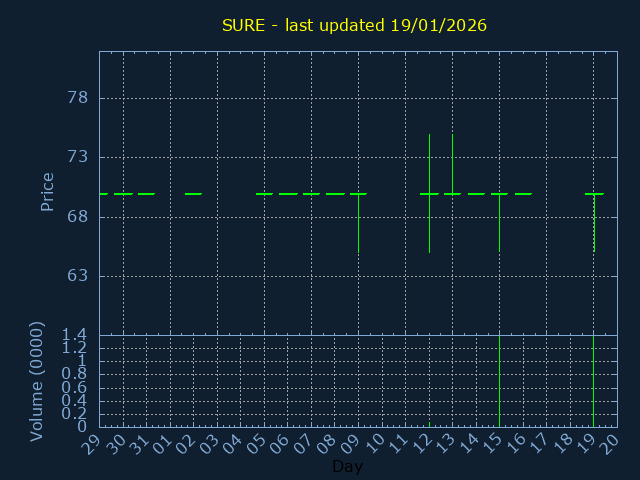Click the green price bar on day 19
Screen dimensions: 640x480
tap(594, 225)
